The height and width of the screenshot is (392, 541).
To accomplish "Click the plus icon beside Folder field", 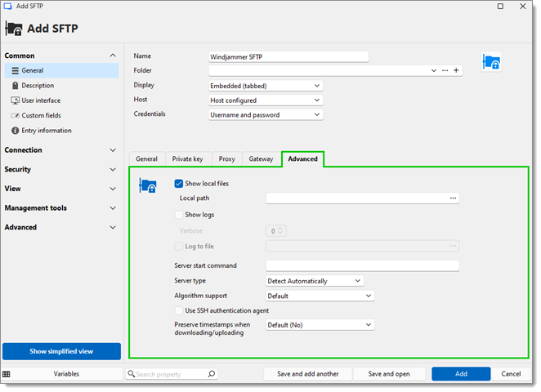I will coord(456,71).
